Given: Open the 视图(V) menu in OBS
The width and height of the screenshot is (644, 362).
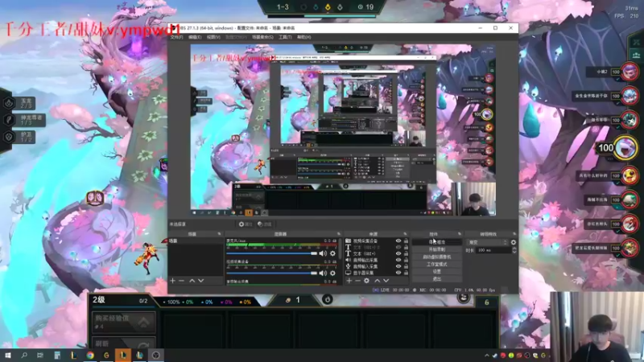Looking at the screenshot, I should click(213, 37).
